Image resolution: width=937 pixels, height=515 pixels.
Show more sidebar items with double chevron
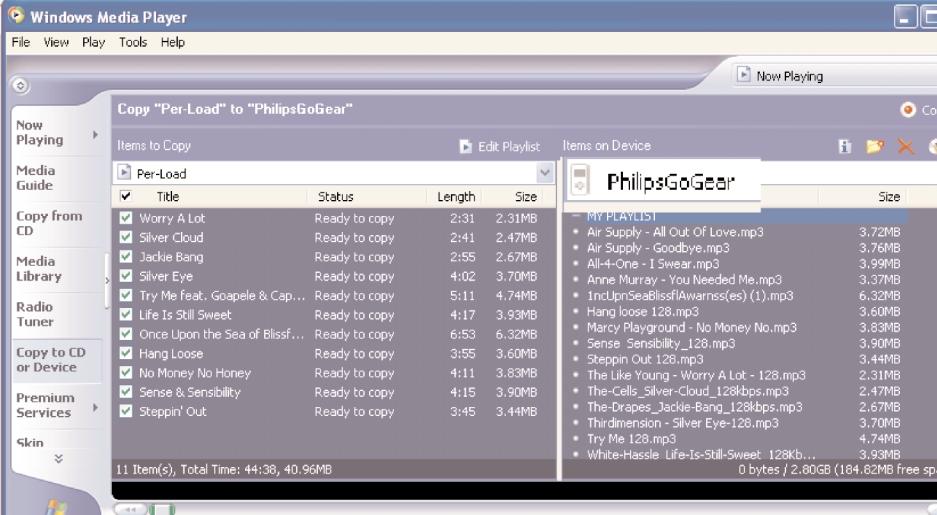[58, 459]
